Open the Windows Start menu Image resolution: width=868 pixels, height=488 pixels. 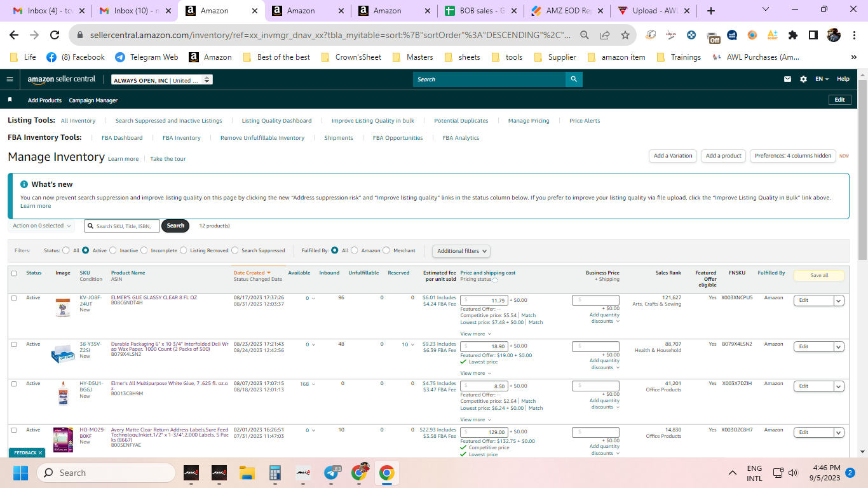click(x=21, y=473)
